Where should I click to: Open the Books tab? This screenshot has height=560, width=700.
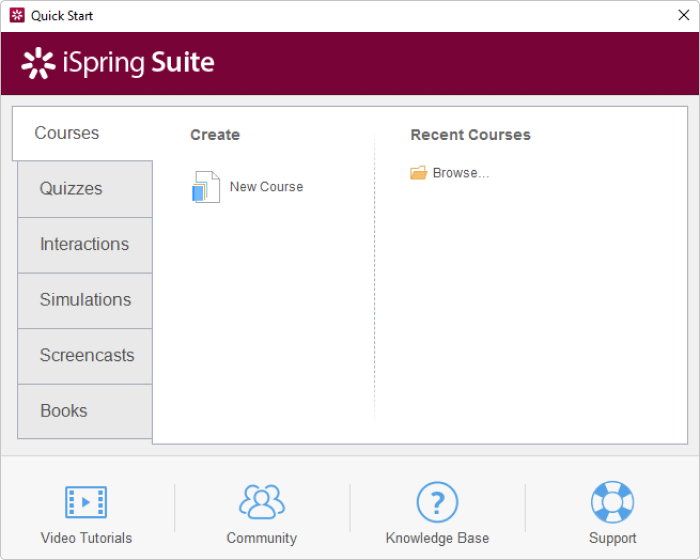[x=85, y=411]
